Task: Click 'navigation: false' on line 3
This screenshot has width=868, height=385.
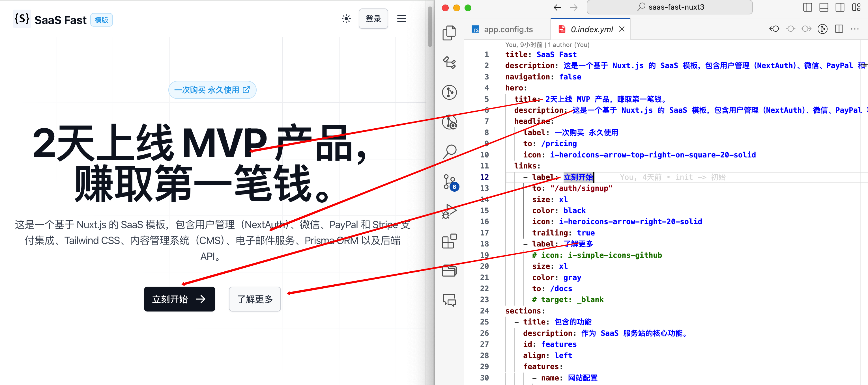Action: tap(543, 77)
